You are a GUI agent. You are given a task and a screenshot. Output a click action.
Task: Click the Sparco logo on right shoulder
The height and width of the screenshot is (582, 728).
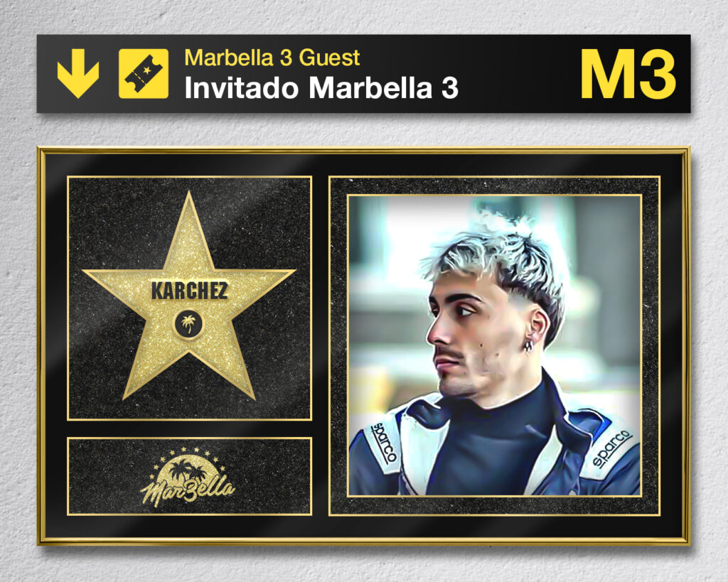(x=611, y=448)
